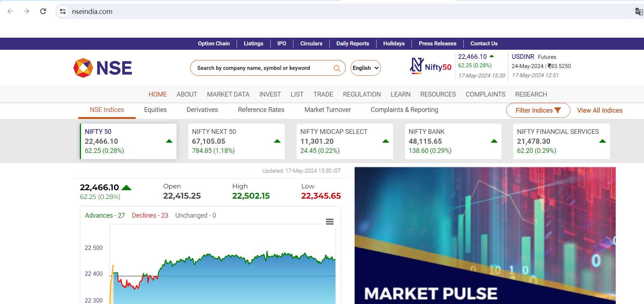Click the browser forward arrow

pos(26,11)
